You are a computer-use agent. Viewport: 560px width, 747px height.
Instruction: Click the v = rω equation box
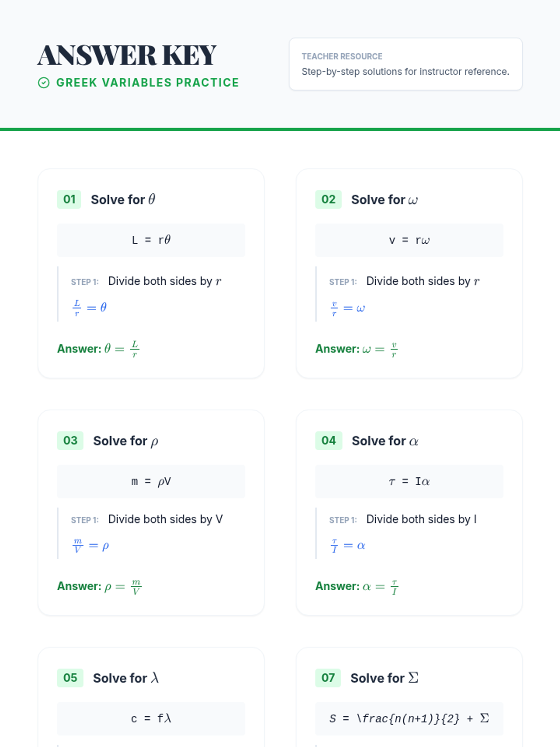coord(409,240)
